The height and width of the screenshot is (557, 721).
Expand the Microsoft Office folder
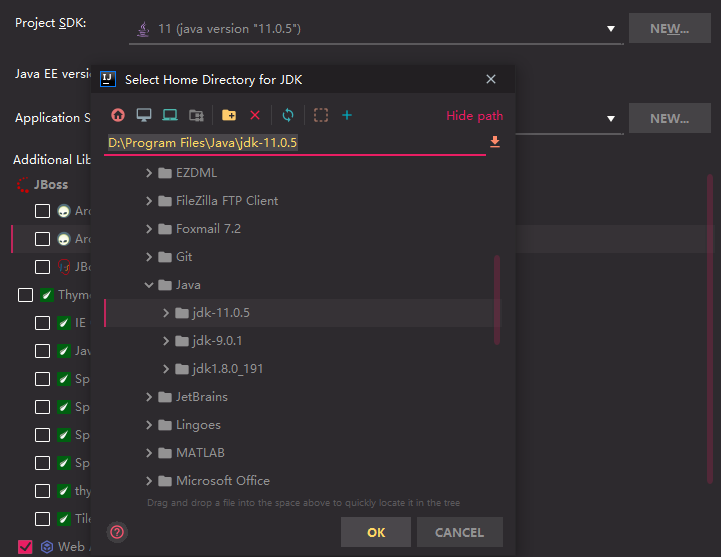click(x=149, y=481)
